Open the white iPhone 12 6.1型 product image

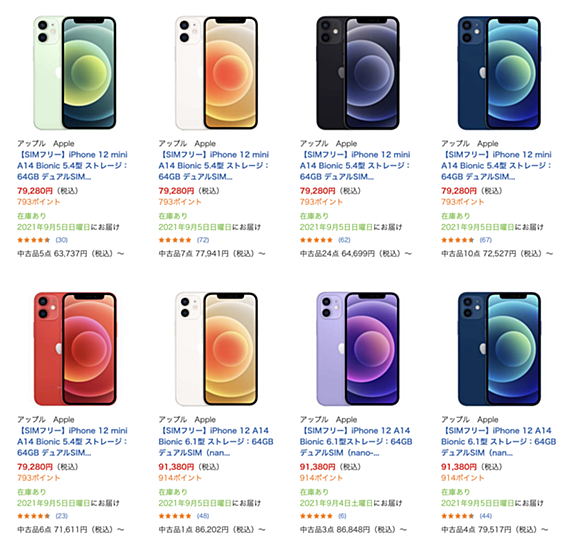point(216,349)
